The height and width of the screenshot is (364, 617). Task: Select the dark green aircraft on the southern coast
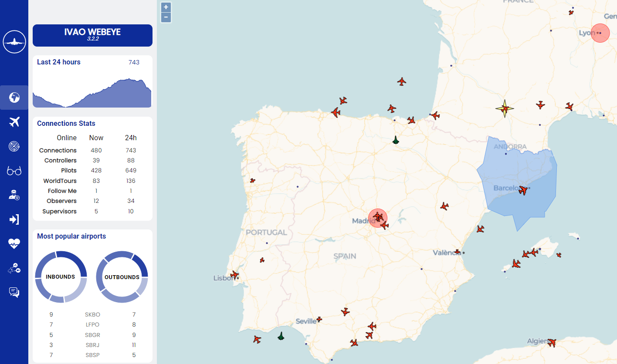coord(281,336)
